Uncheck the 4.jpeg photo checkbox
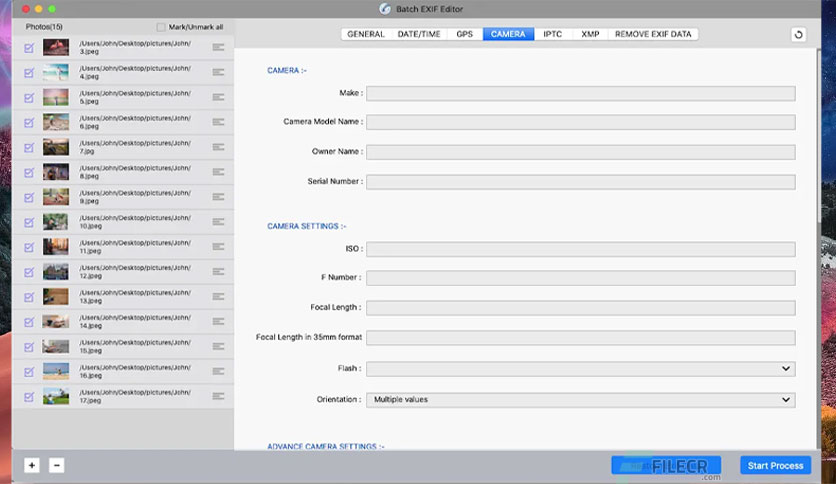This screenshot has width=836, height=484. 29,72
